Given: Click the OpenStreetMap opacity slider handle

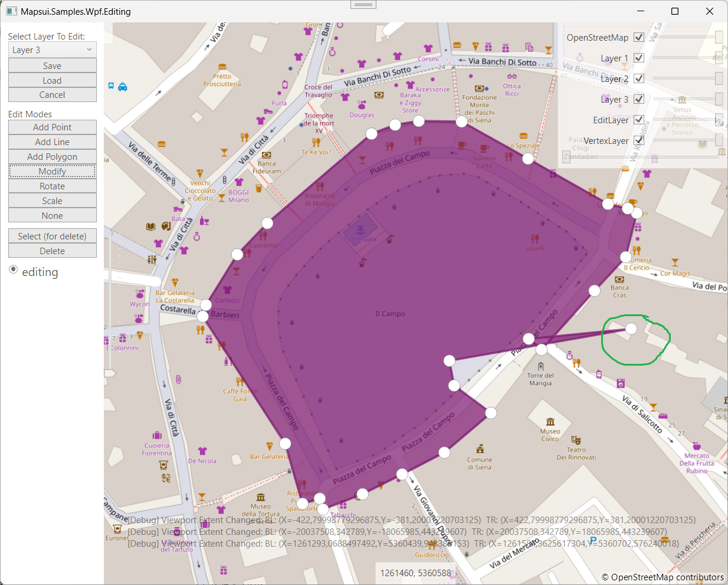Looking at the screenshot, I should pyautogui.click(x=719, y=37).
